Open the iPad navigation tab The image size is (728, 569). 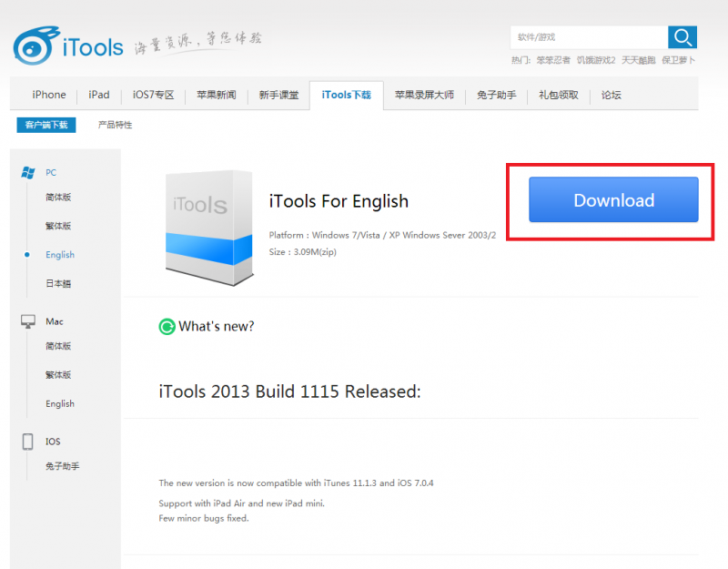99,95
